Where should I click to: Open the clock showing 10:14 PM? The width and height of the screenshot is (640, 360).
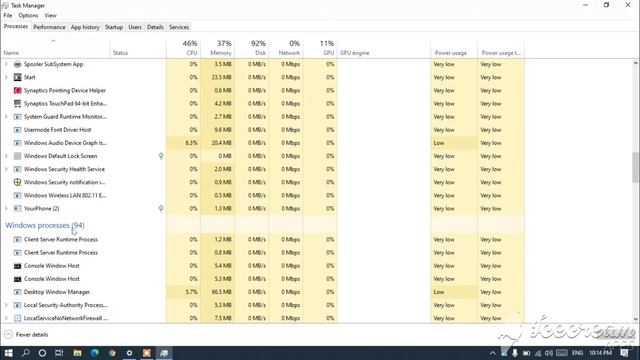click(x=600, y=353)
